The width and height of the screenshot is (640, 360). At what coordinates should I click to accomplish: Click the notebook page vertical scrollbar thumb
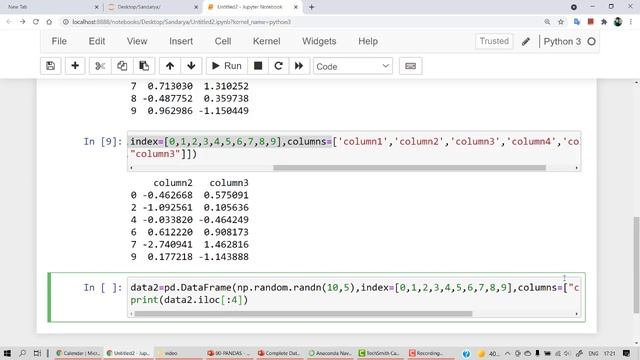(x=636, y=265)
